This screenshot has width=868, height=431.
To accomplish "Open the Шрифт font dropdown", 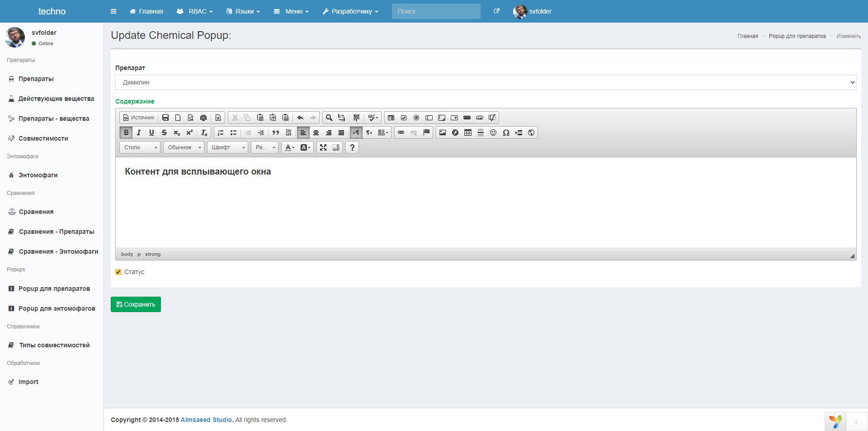I will (228, 147).
